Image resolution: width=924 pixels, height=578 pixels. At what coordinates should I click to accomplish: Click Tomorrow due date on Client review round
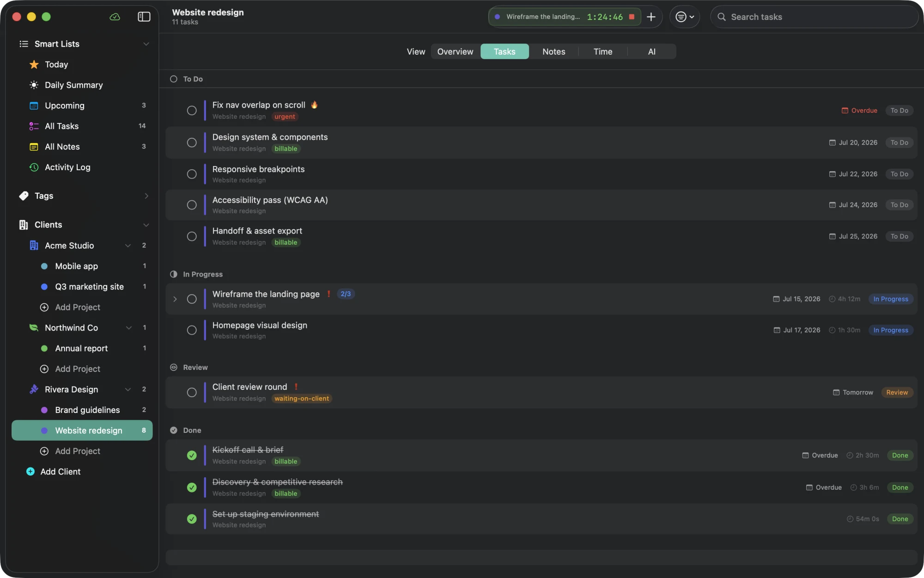853,393
